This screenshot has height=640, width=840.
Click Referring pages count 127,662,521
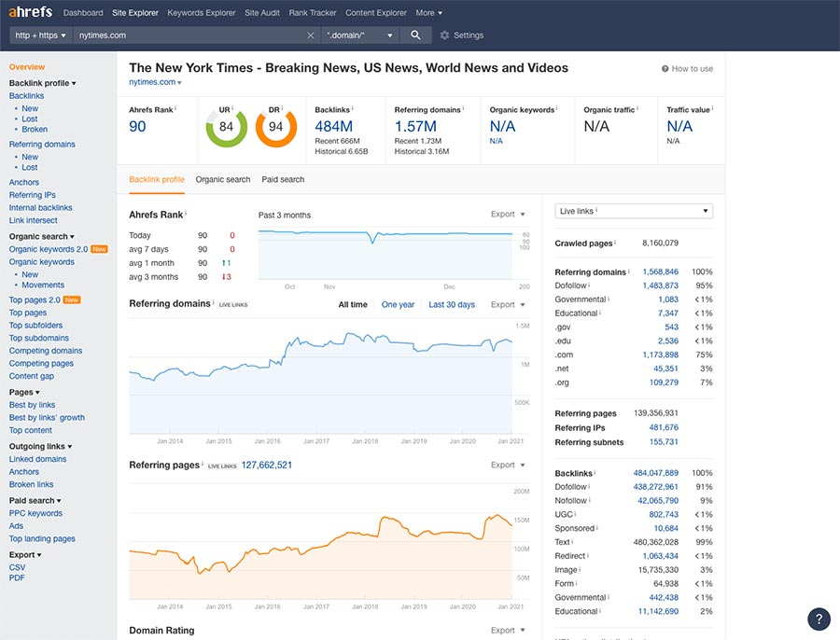coord(267,465)
